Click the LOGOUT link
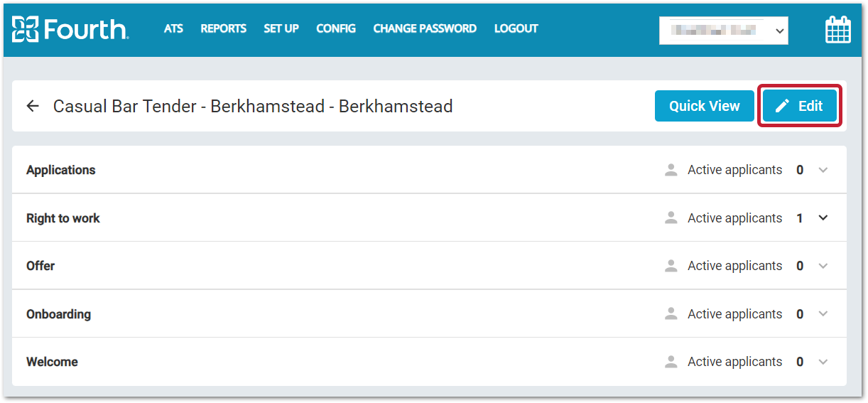The image size is (868, 403). [516, 29]
